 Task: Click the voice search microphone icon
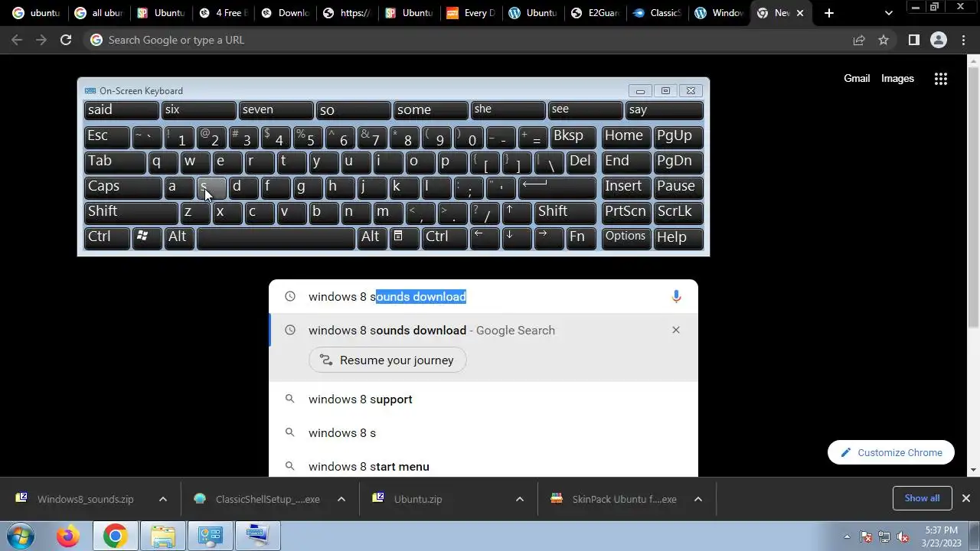(676, 296)
